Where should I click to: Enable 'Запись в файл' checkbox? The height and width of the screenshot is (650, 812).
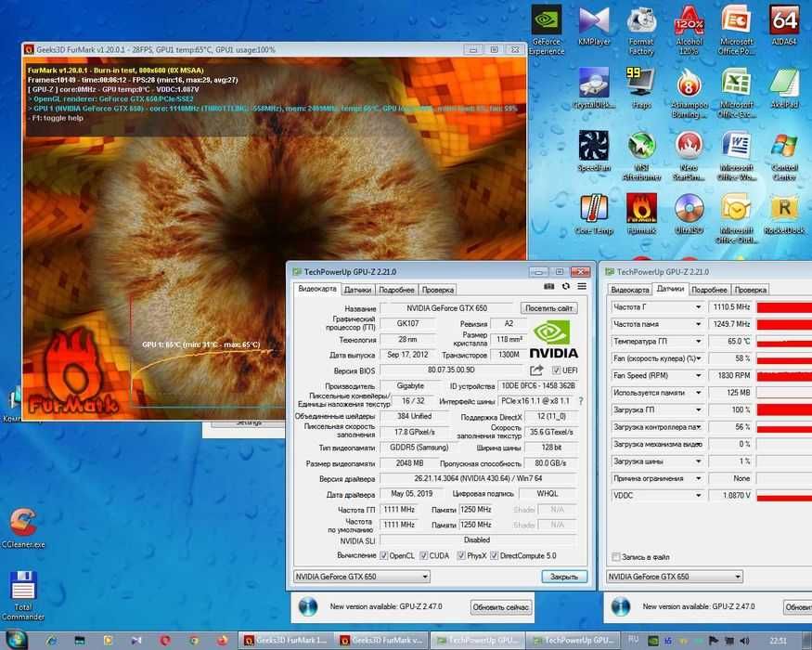coord(616,557)
